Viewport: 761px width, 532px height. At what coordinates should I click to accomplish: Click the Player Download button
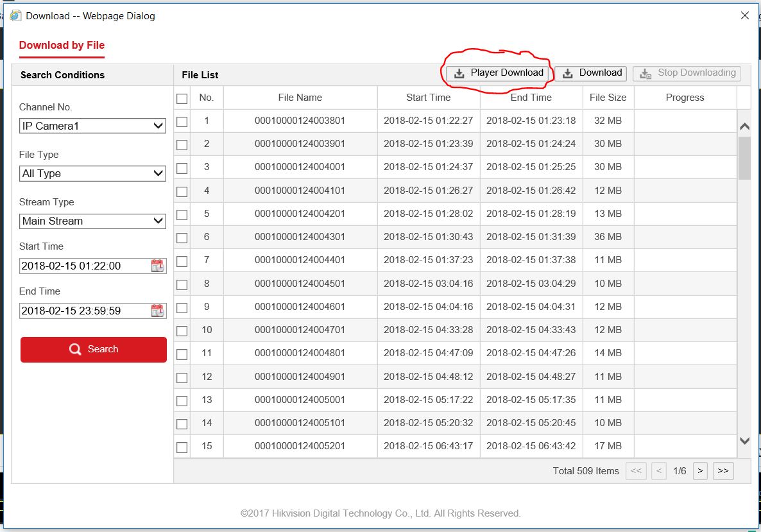(499, 73)
